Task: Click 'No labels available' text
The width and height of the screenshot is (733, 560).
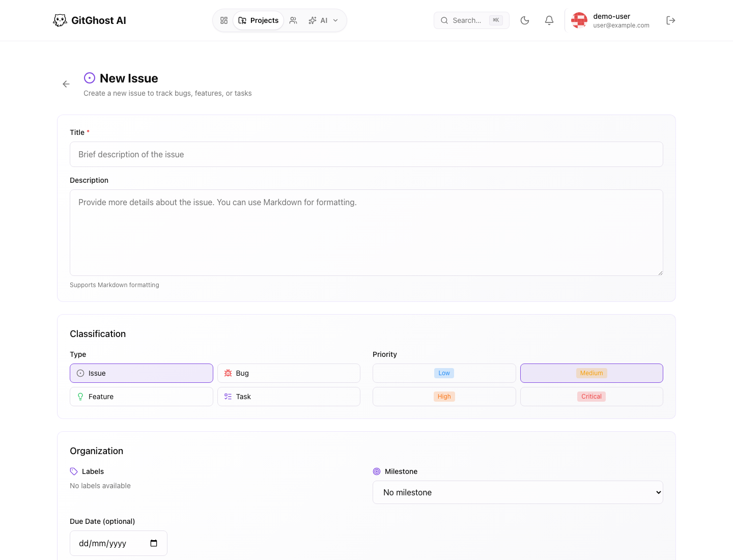Action: (100, 486)
